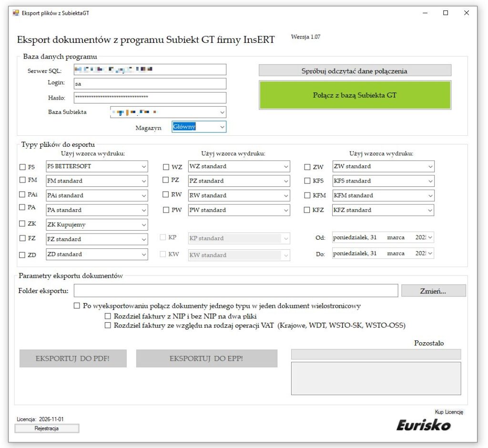Click the Folder eksportu text field
This screenshot has height=448, width=488.
click(x=236, y=291)
